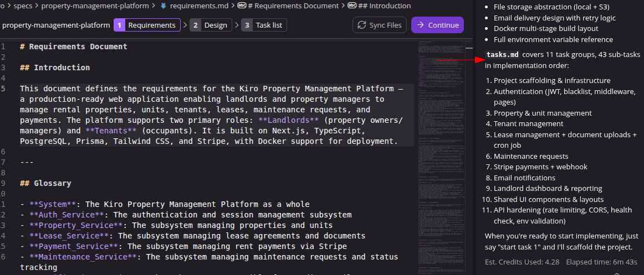Click 'Landlord dashboard & reporting' list item
Image resolution: width=644 pixels, height=275 pixels.
[x=548, y=189]
